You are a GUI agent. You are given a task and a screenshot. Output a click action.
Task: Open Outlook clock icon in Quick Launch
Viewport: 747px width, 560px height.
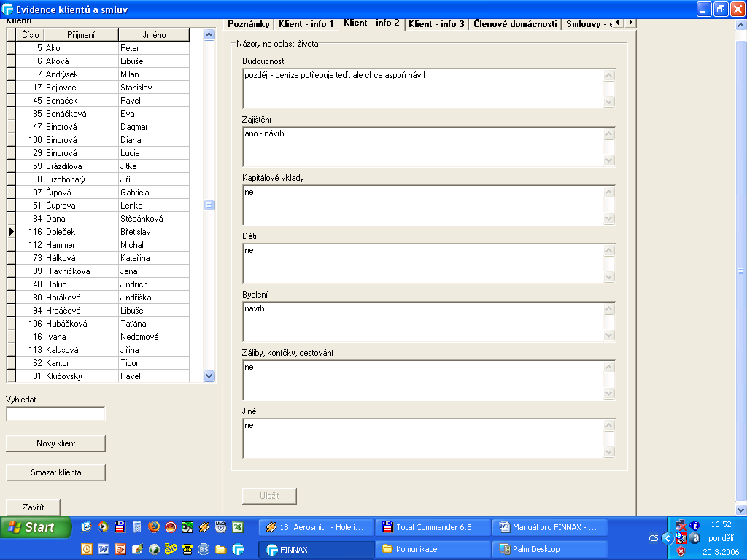pos(86,549)
